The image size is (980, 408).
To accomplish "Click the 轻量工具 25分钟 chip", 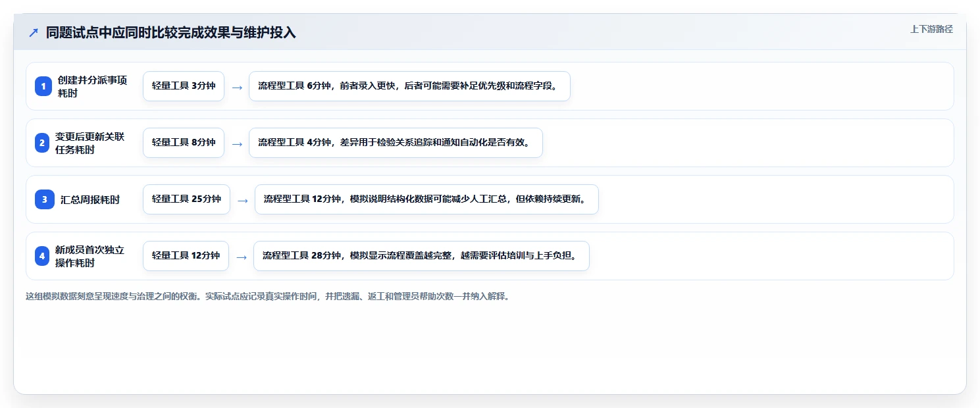I will click(x=186, y=199).
